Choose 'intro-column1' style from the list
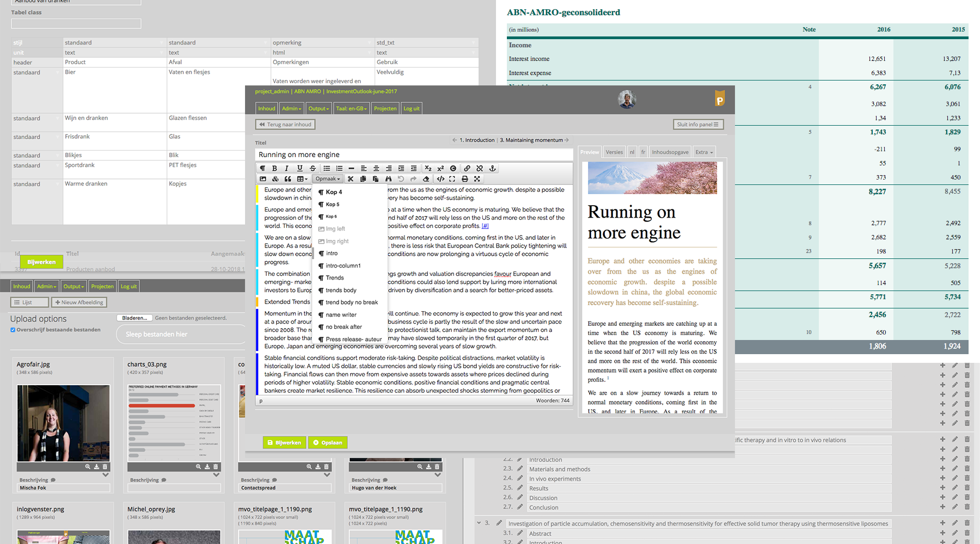980x544 pixels. 343,266
